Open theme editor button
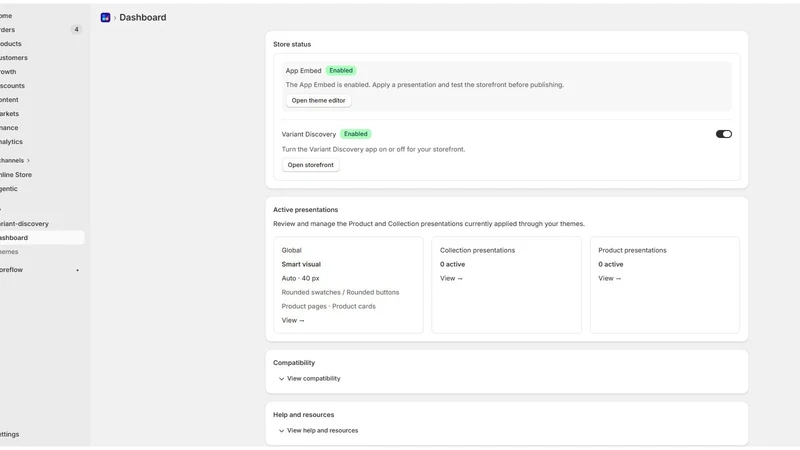The width and height of the screenshot is (800, 450). click(318, 101)
